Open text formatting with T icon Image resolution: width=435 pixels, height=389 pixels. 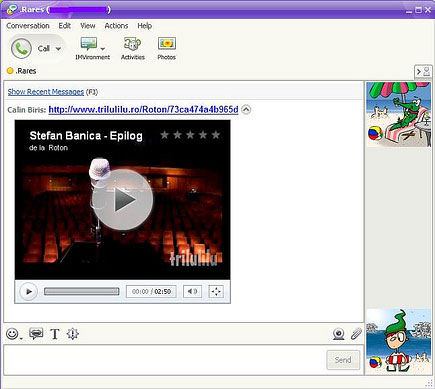pyautogui.click(x=55, y=334)
